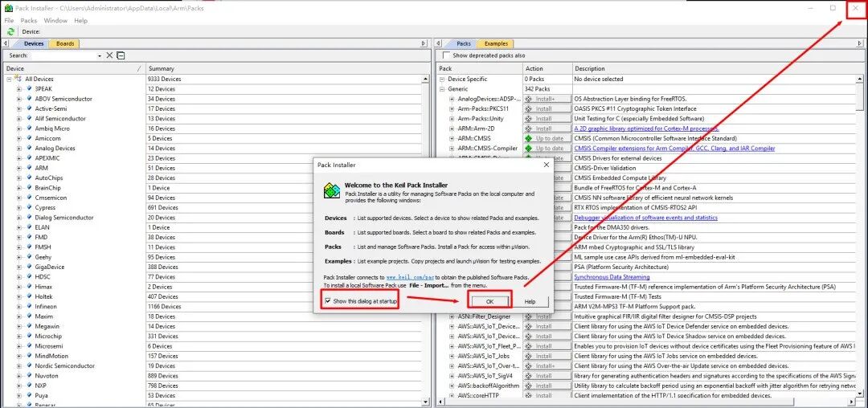Click OK in the Pack Installer dialog
Viewport: 868px width, 408px height.
(489, 301)
